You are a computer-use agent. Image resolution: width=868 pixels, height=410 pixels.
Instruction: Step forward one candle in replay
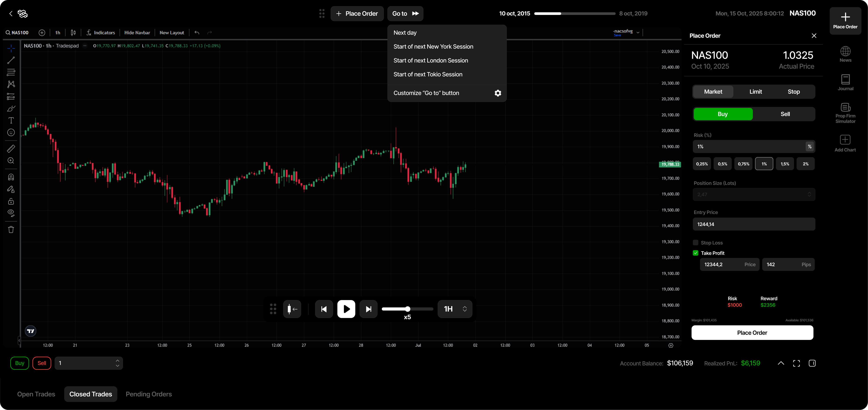pyautogui.click(x=368, y=309)
